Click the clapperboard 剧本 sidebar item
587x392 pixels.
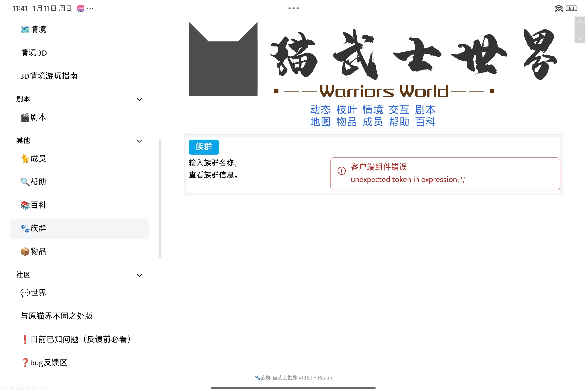click(34, 117)
